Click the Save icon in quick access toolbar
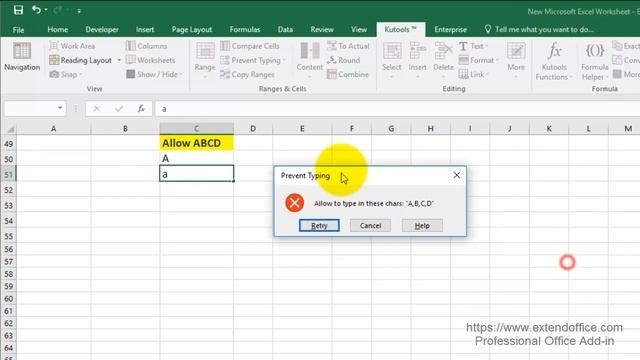 pyautogui.click(x=18, y=10)
